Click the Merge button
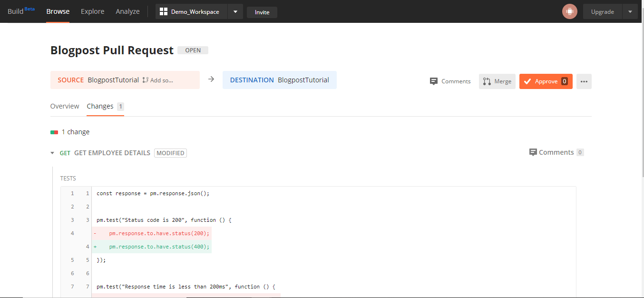Screen dimensions: 644x298 point(497,81)
